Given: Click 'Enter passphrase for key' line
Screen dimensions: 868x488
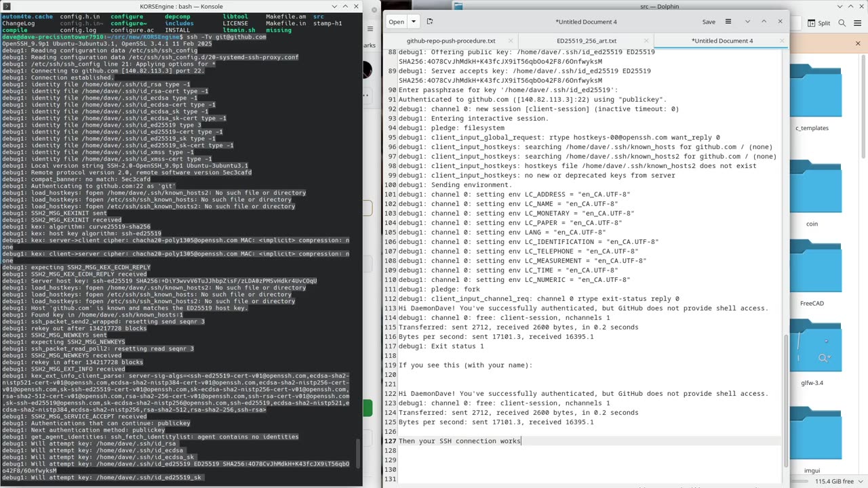Looking at the screenshot, I should pos(508,90).
